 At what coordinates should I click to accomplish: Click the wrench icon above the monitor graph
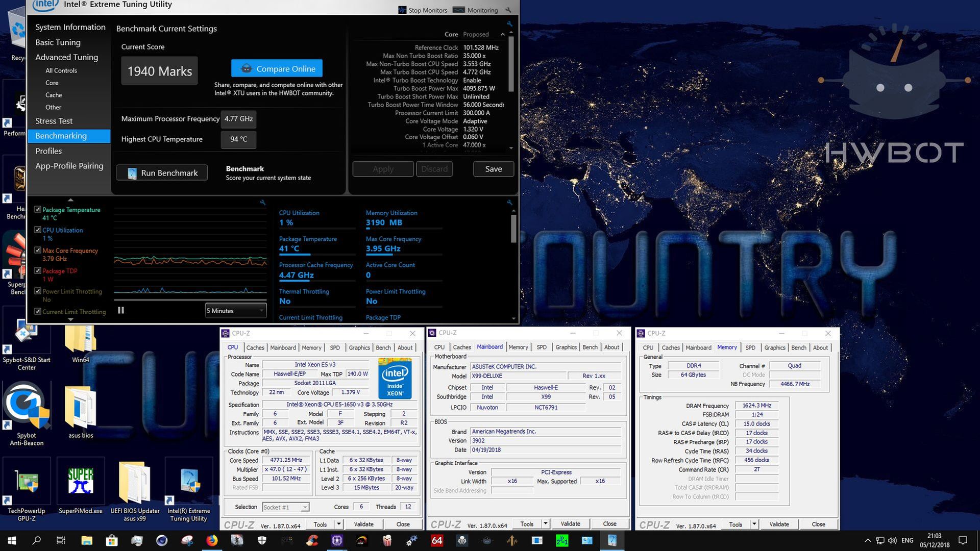pos(262,203)
